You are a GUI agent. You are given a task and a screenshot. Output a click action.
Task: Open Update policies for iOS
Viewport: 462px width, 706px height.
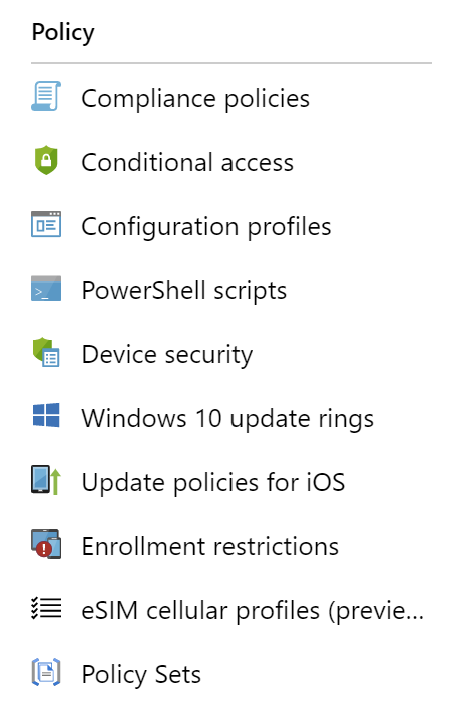(213, 483)
